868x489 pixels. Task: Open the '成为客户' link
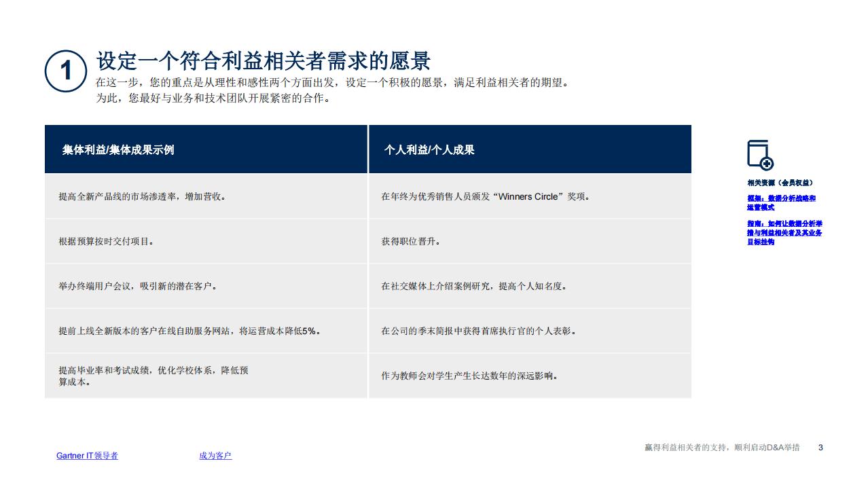[215, 456]
